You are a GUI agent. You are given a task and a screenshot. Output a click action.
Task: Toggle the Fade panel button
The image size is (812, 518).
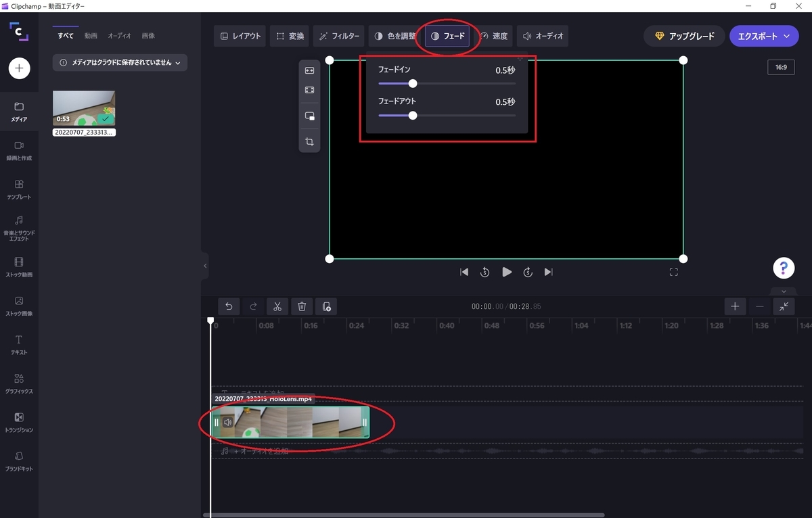click(x=447, y=37)
